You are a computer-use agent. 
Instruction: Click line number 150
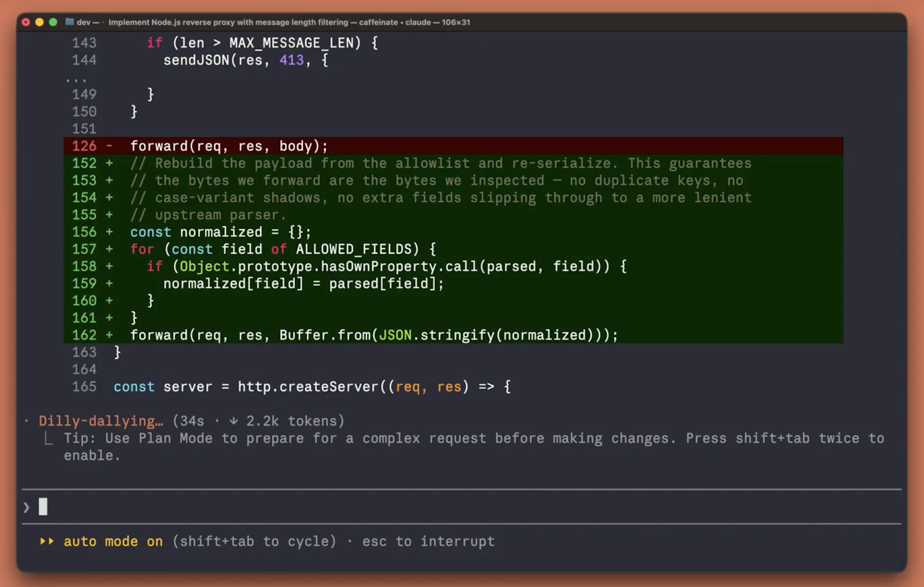[x=84, y=112]
